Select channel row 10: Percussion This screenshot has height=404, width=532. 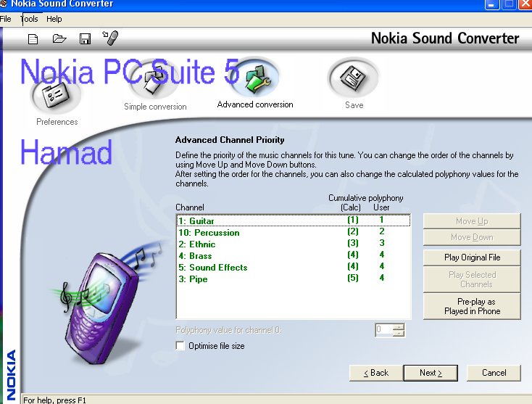294,233
